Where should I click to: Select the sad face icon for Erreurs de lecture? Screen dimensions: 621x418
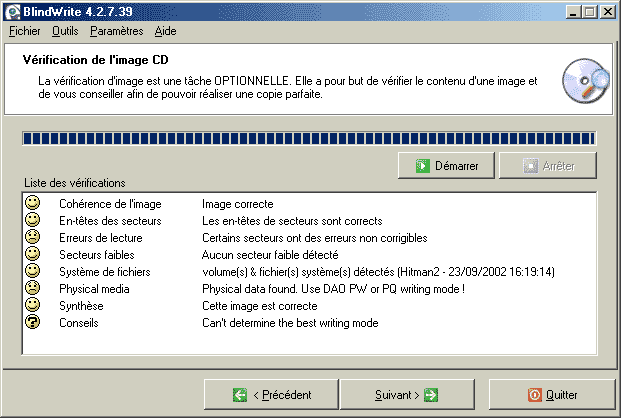coord(32,237)
